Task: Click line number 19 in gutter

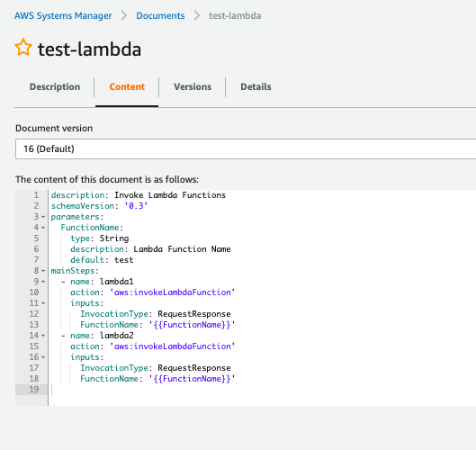Action: (x=34, y=390)
